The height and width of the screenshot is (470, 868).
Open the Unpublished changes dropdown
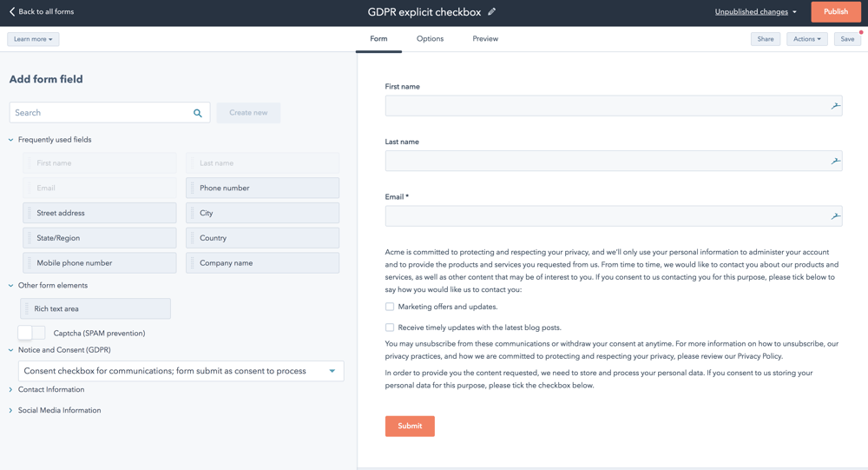pos(755,12)
